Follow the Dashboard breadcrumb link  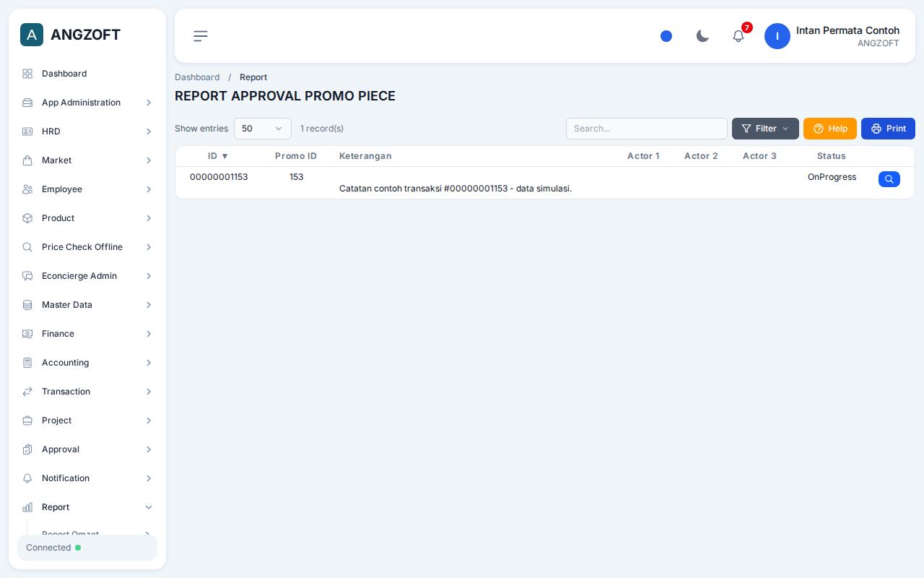pyautogui.click(x=197, y=77)
